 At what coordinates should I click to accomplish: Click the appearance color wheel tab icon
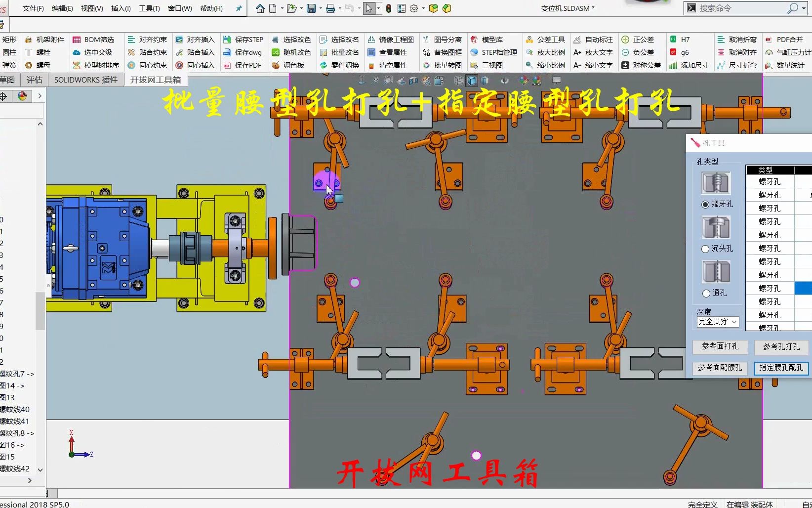coord(22,96)
